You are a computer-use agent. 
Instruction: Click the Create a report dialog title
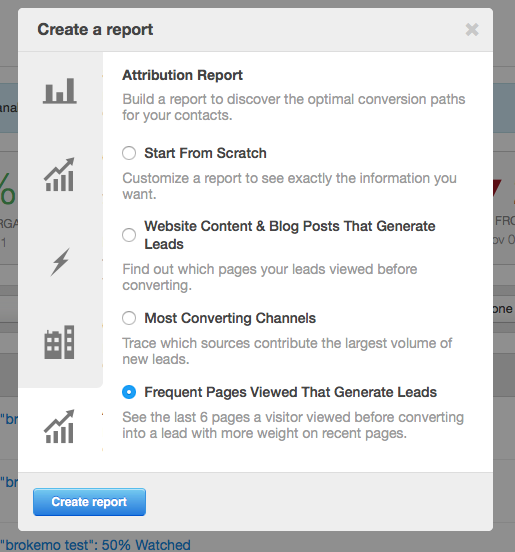coord(95,30)
